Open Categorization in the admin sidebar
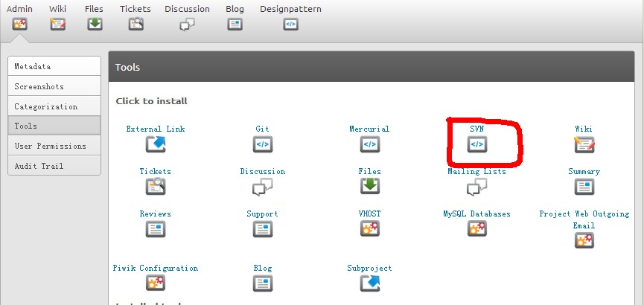644x305 pixels. pos(54,106)
